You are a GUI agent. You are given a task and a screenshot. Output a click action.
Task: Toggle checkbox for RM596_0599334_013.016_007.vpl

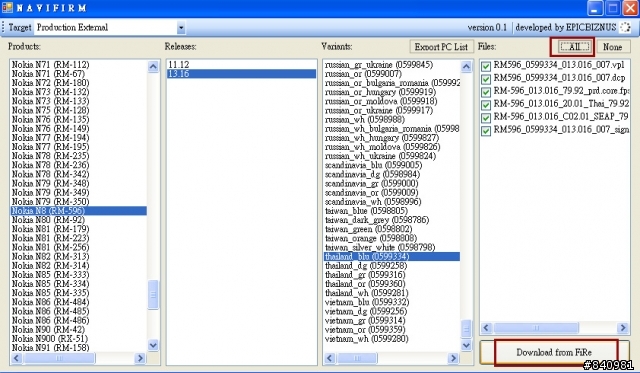(486, 66)
